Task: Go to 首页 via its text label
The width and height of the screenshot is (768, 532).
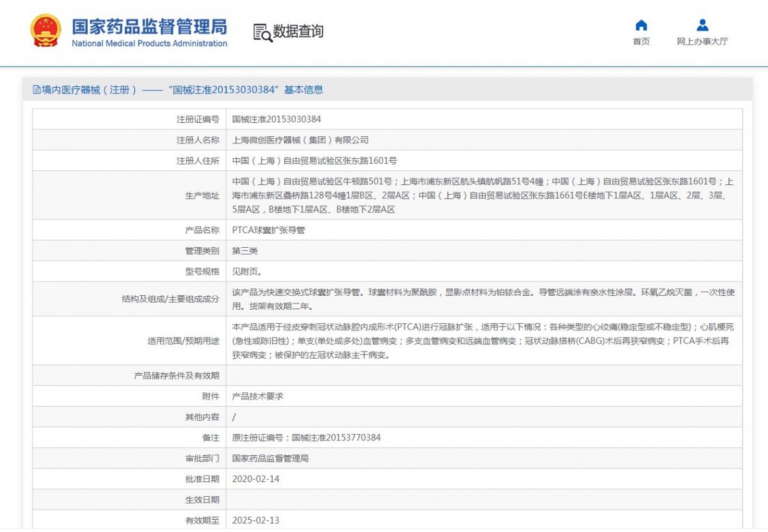Action: click(x=641, y=42)
